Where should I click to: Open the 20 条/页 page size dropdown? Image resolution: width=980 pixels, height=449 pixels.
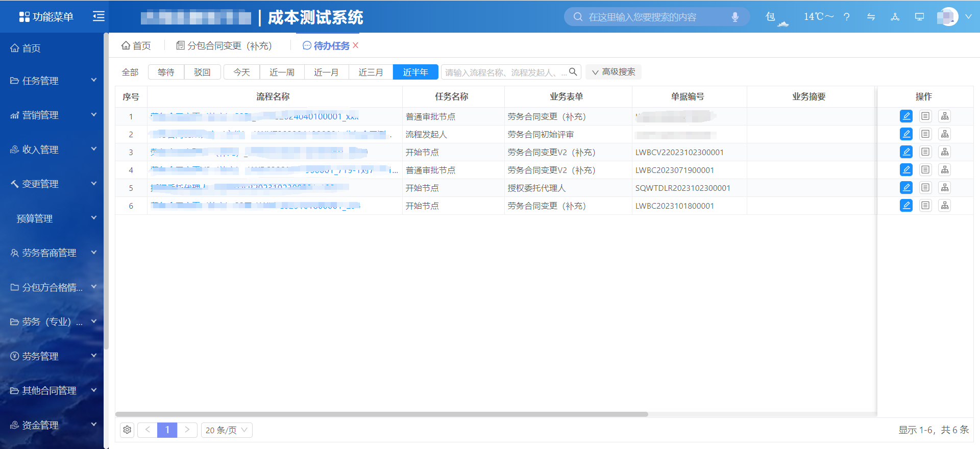[227, 430]
